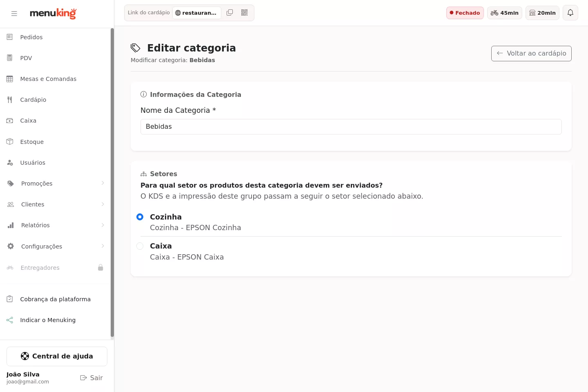Screen dimensions: 588x392
Task: Open the restaurant link dropdown
Action: [x=197, y=13]
